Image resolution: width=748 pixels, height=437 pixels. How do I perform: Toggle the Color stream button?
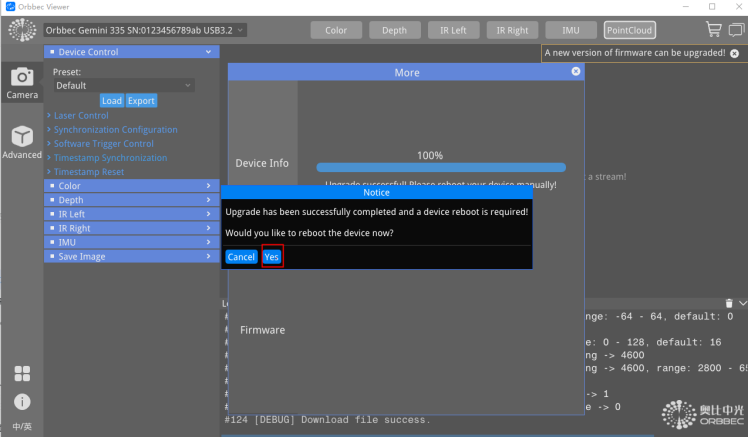point(336,30)
